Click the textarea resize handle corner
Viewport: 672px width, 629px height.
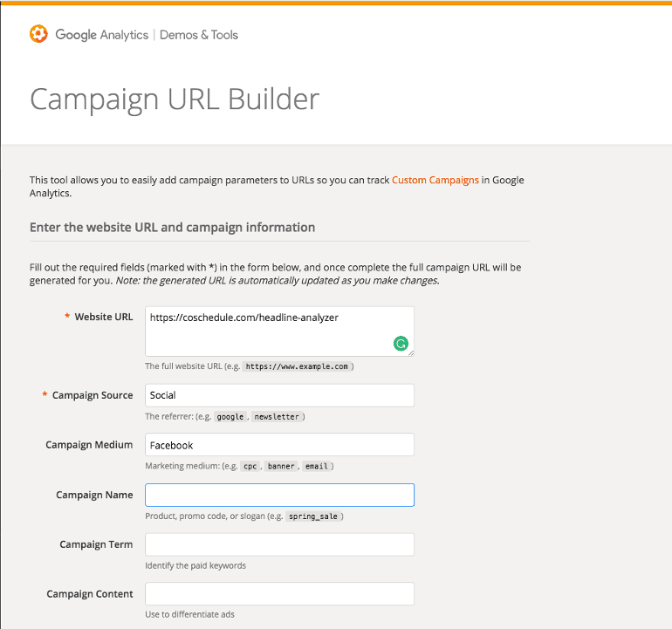(x=411, y=353)
